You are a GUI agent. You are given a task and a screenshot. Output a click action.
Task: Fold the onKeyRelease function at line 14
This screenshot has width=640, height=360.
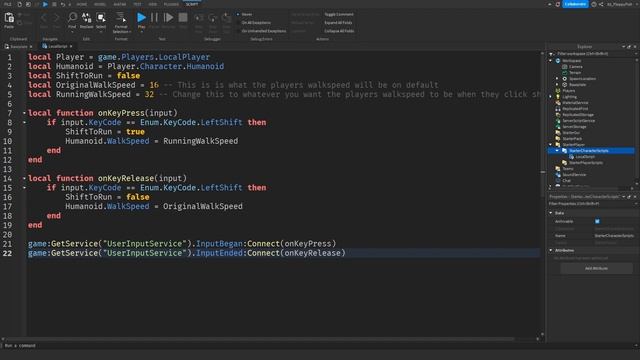24,178
